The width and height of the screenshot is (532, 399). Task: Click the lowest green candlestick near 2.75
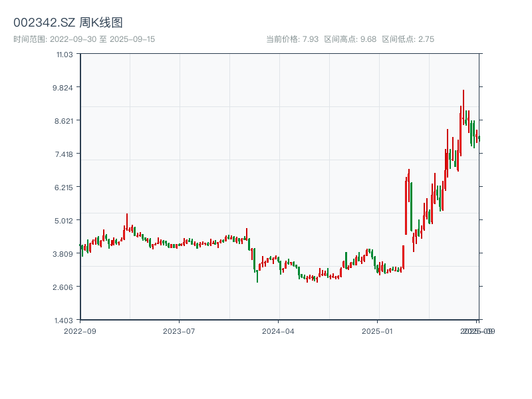(257, 276)
